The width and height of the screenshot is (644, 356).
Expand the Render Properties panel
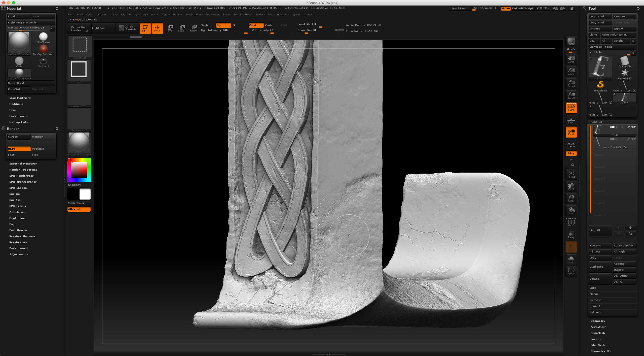[x=23, y=170]
